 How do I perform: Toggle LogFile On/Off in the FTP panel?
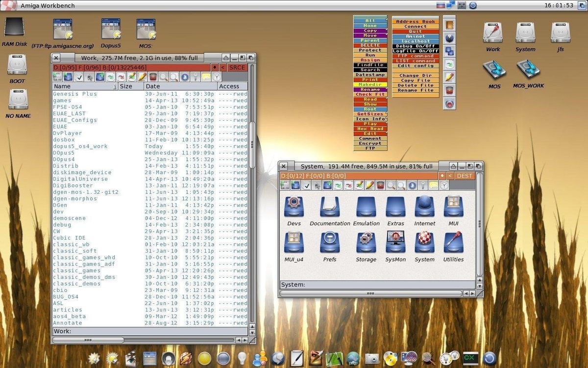pyautogui.click(x=415, y=50)
